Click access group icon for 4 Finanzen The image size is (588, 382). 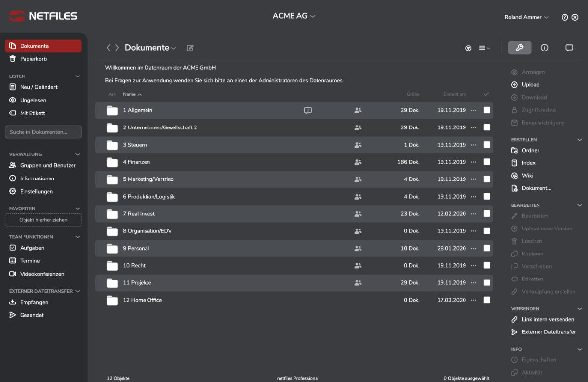[x=358, y=162]
